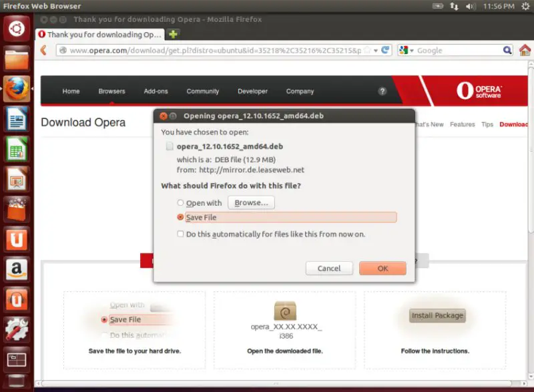Click the Firefox back arrow button
The width and height of the screenshot is (534, 392).
(x=43, y=50)
